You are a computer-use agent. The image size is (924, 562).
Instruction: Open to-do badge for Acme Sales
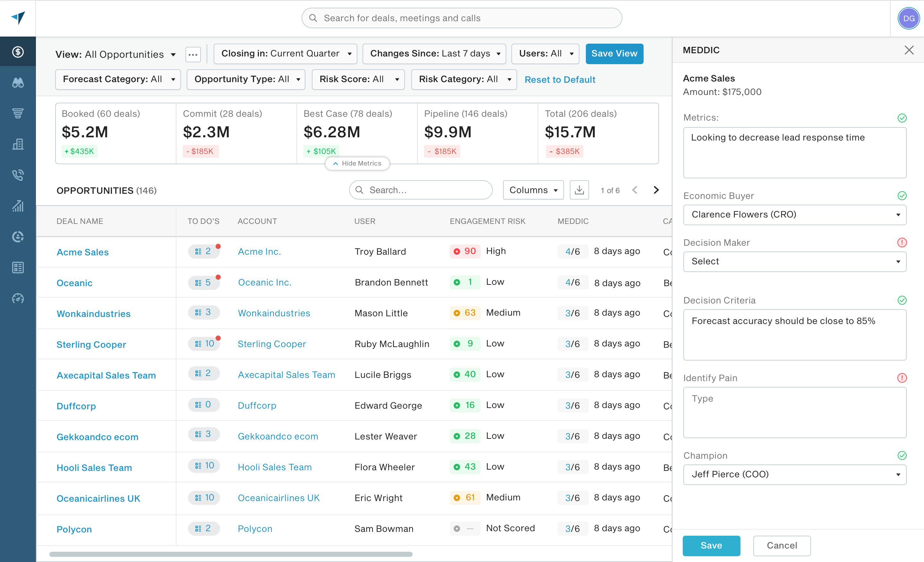(204, 251)
